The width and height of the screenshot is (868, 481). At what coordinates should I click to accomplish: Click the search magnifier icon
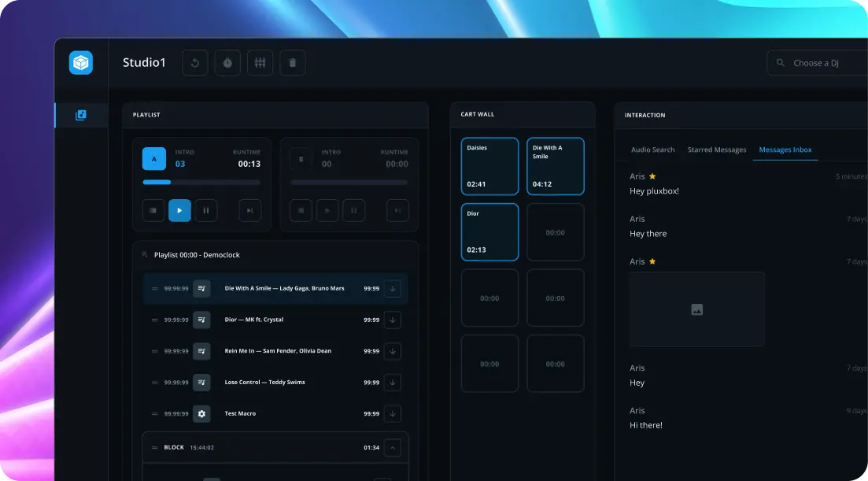781,63
